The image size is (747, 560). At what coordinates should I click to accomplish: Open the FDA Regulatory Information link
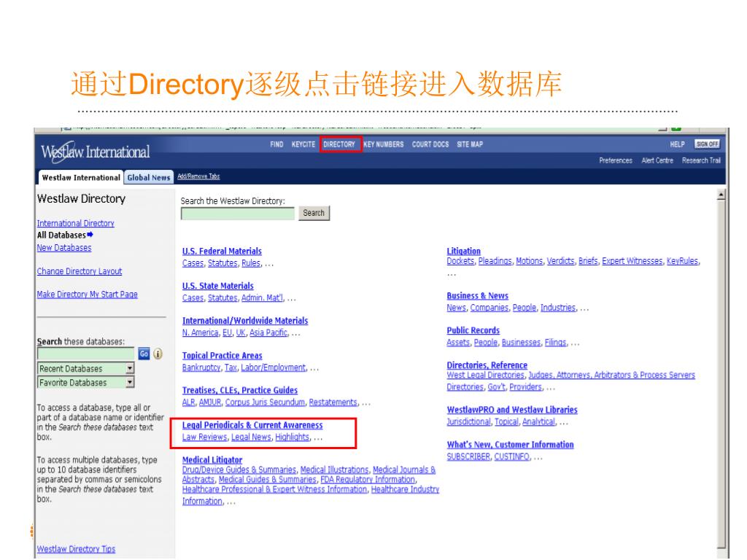point(368,480)
